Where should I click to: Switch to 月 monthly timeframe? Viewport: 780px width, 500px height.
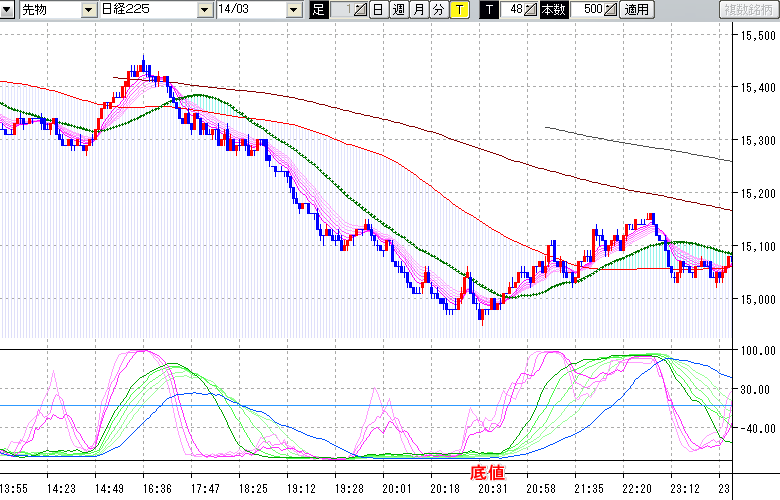click(417, 10)
